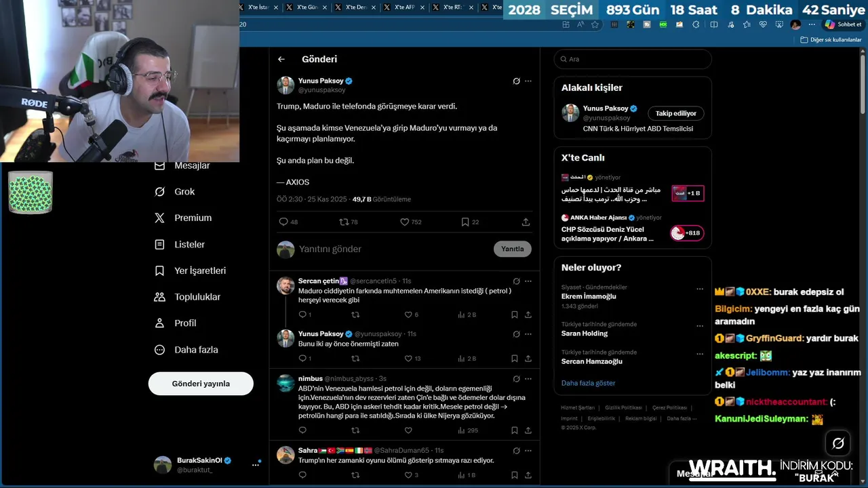Share the main AXIOS post
The image size is (868, 488).
(526, 222)
